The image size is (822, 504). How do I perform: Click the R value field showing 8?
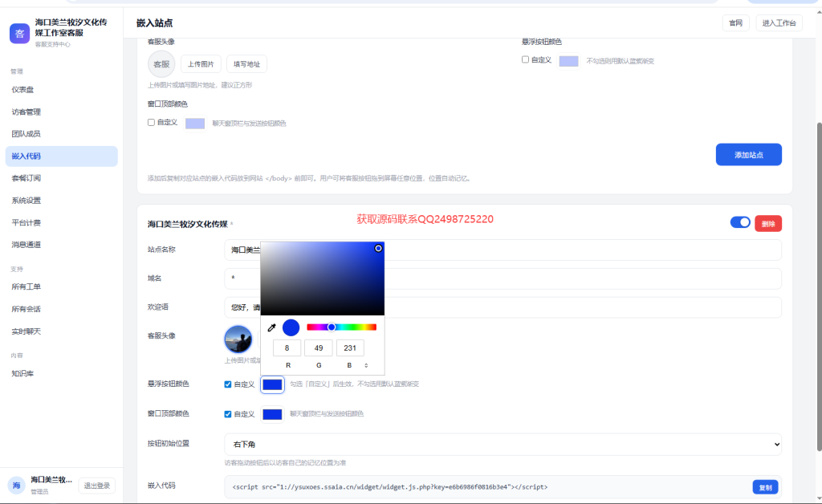pos(287,348)
